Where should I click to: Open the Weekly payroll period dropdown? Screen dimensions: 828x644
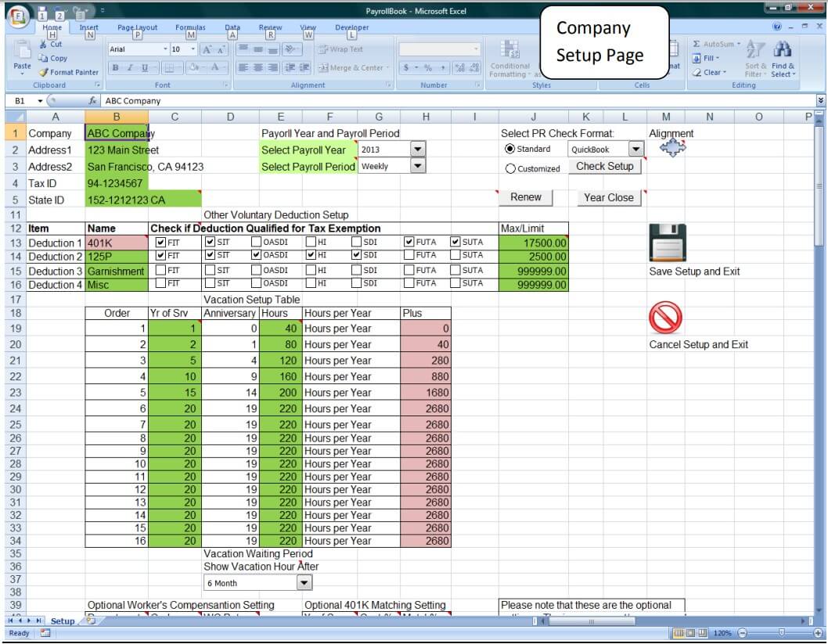point(417,165)
